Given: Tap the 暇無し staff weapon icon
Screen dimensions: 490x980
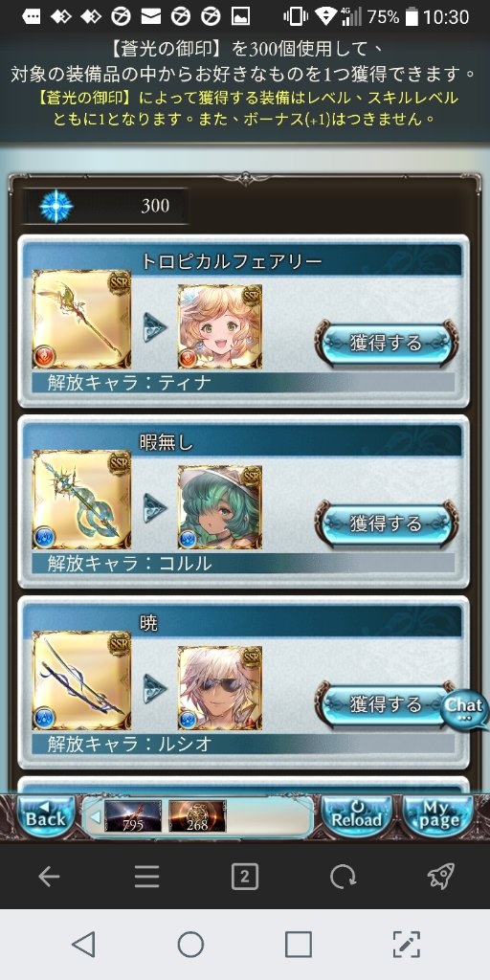Looking at the screenshot, I should coord(82,500).
